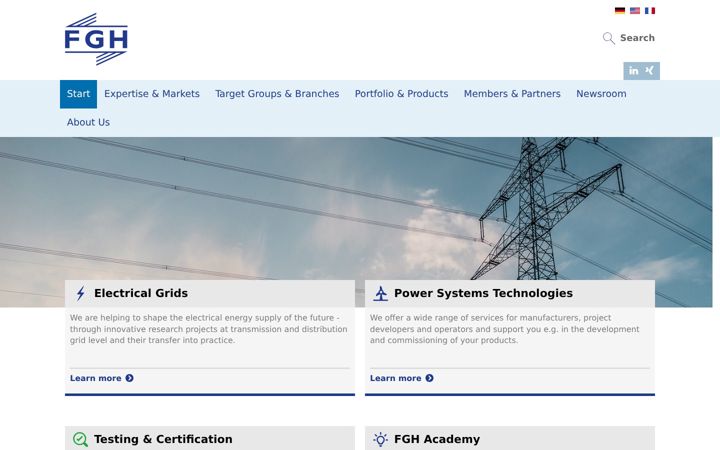Switch language to US English flag
This screenshot has height=450, width=720.
point(635,11)
